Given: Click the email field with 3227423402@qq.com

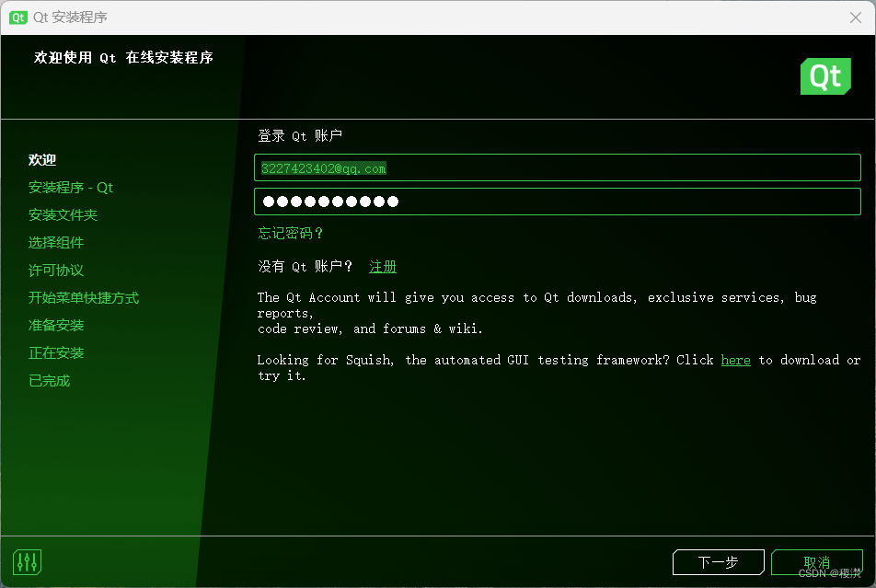Looking at the screenshot, I should tap(557, 167).
